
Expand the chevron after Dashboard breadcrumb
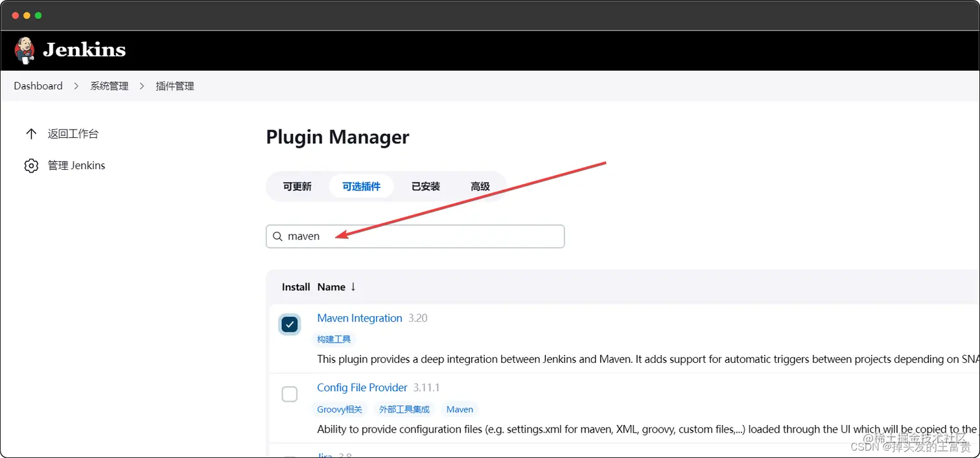[x=76, y=86]
